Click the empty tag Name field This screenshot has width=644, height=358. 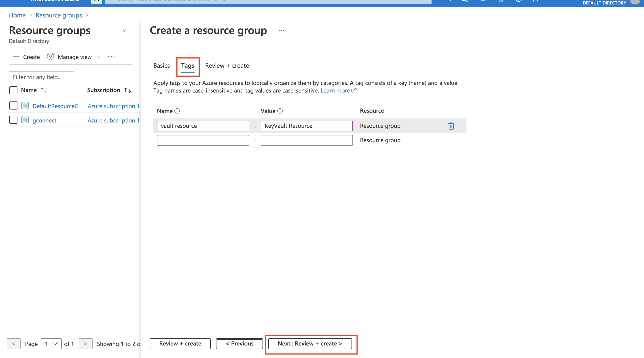pyautogui.click(x=203, y=140)
